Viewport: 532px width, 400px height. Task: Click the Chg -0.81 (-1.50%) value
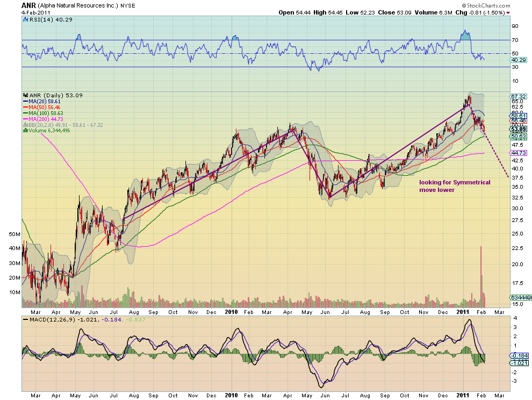pyautogui.click(x=480, y=12)
